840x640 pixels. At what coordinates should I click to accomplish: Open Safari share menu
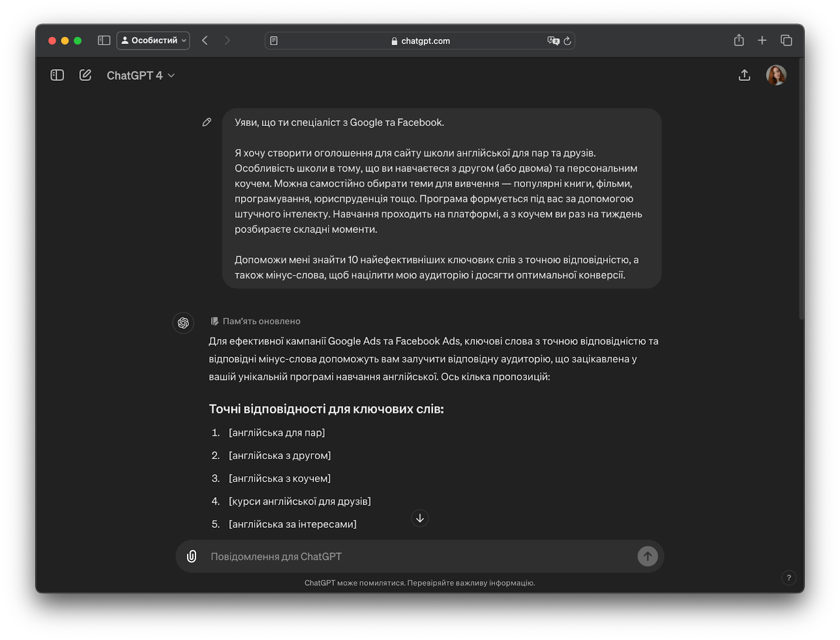[739, 40]
